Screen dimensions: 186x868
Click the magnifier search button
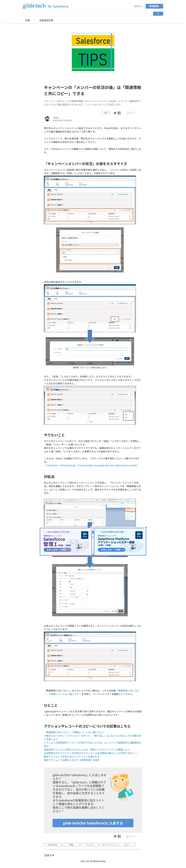158,14
